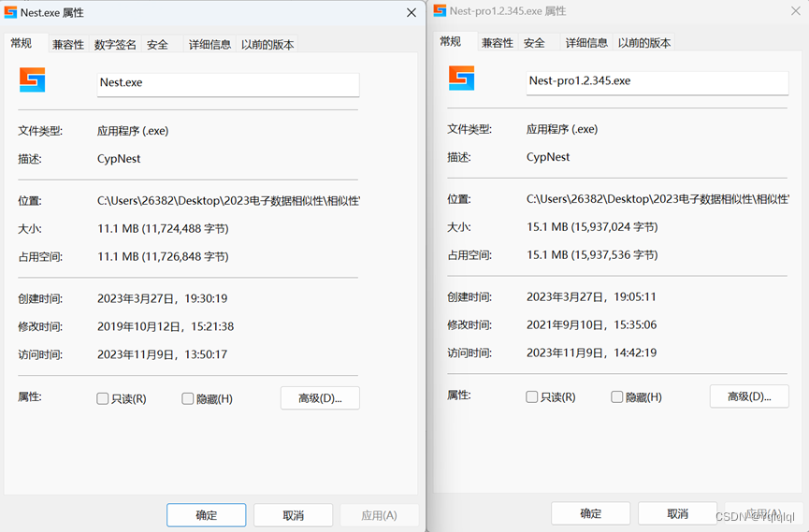Switch to 详细信息 tab in Nest.exe properties

coord(209,45)
